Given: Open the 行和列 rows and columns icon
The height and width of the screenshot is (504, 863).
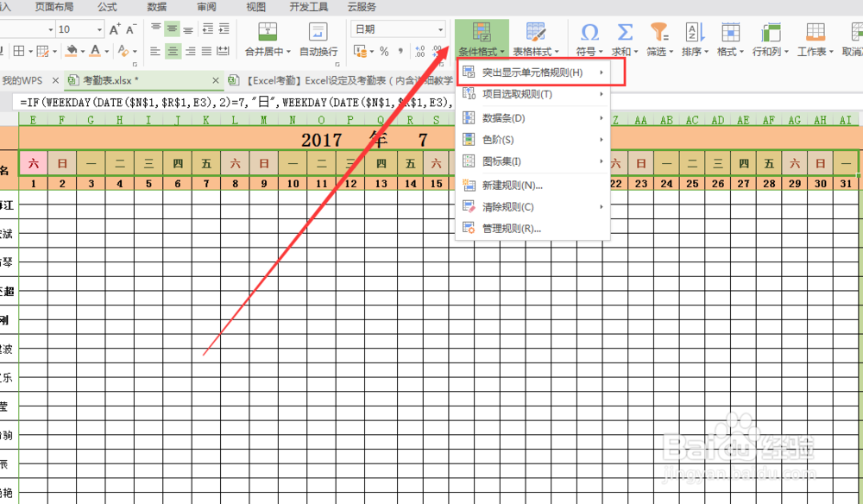Looking at the screenshot, I should tap(771, 32).
